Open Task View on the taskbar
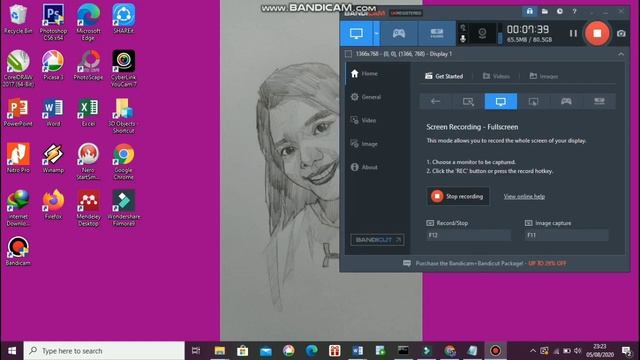 click(196, 351)
